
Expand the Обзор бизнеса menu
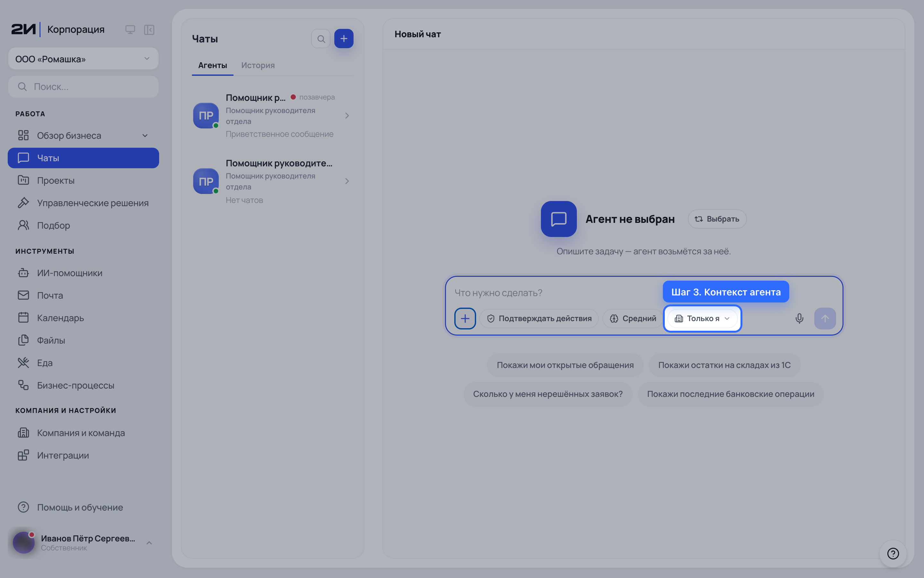pos(83,135)
